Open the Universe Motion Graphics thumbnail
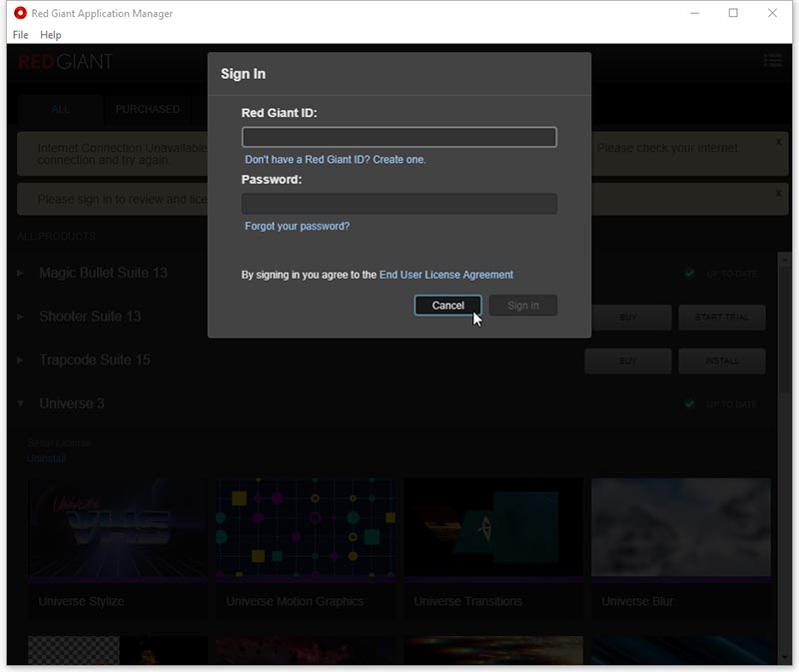The width and height of the screenshot is (799, 672). coord(306,528)
